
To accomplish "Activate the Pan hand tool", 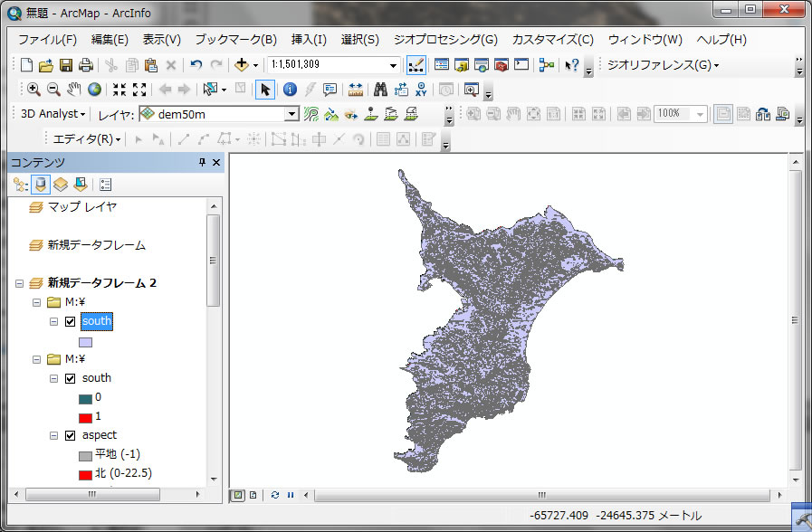I will (x=74, y=90).
